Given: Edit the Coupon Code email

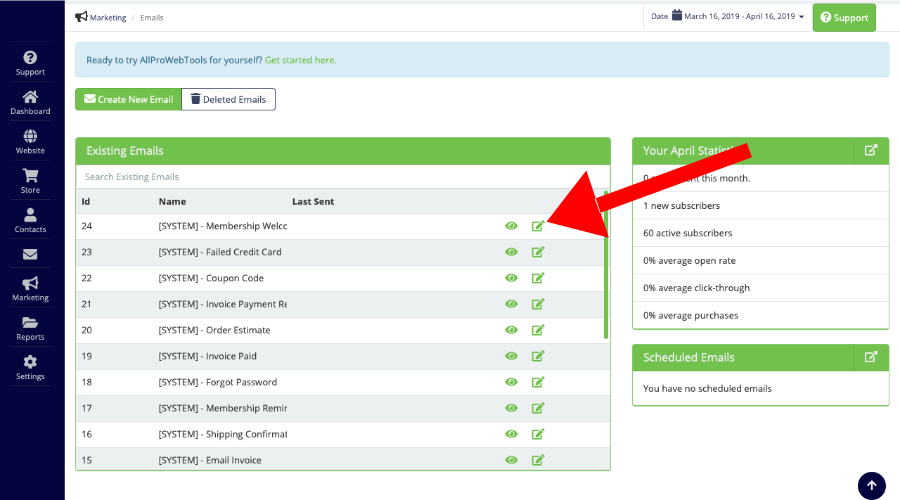Looking at the screenshot, I should [538, 278].
